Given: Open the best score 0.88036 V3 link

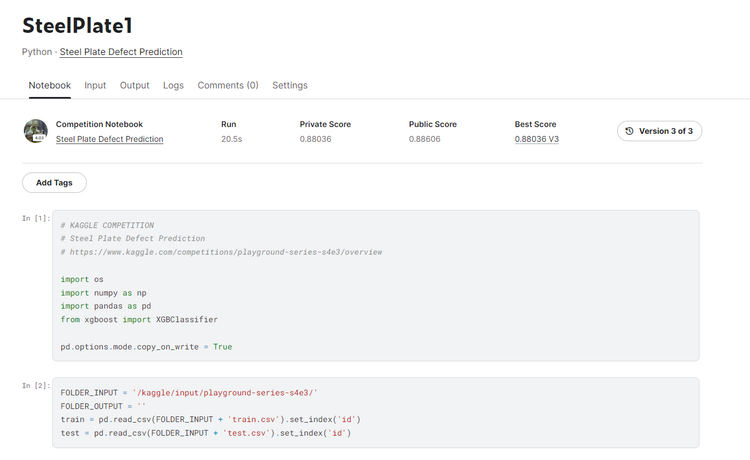Looking at the screenshot, I should 537,139.
